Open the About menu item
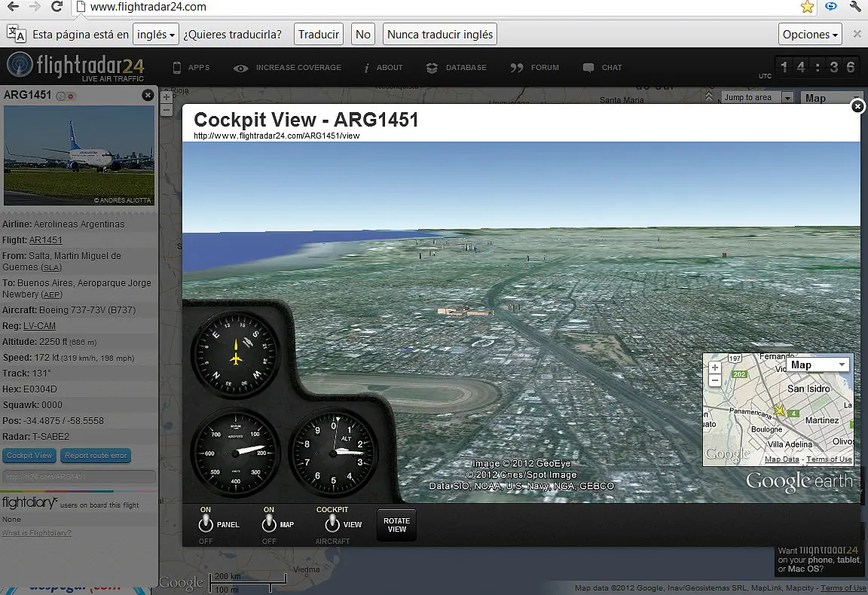The height and width of the screenshot is (595, 868). (383, 68)
